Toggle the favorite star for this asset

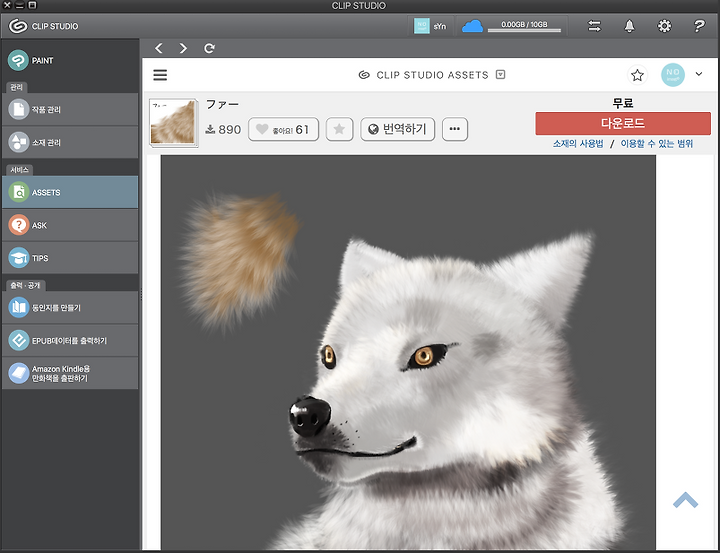point(339,129)
